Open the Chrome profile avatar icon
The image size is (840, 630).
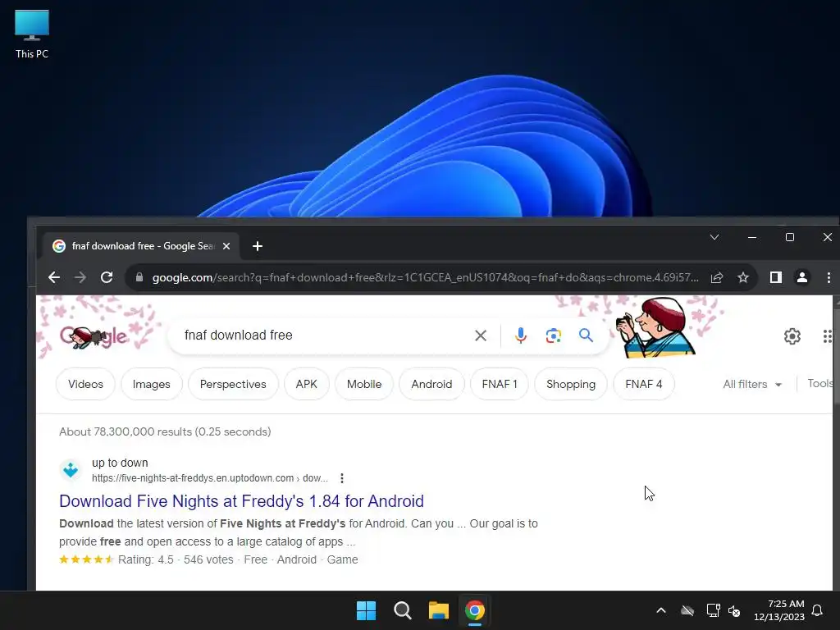[x=802, y=277]
